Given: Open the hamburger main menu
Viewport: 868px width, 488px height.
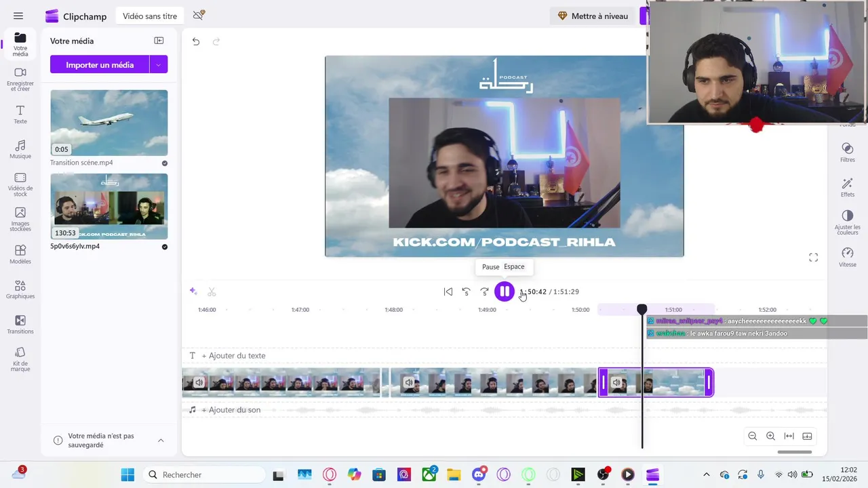Looking at the screenshot, I should 18,16.
